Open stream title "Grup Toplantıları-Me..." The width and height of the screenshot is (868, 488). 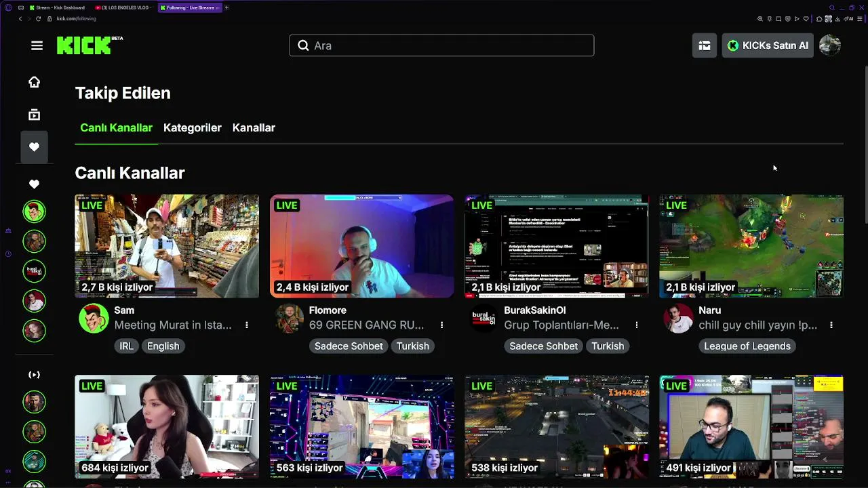(x=561, y=325)
